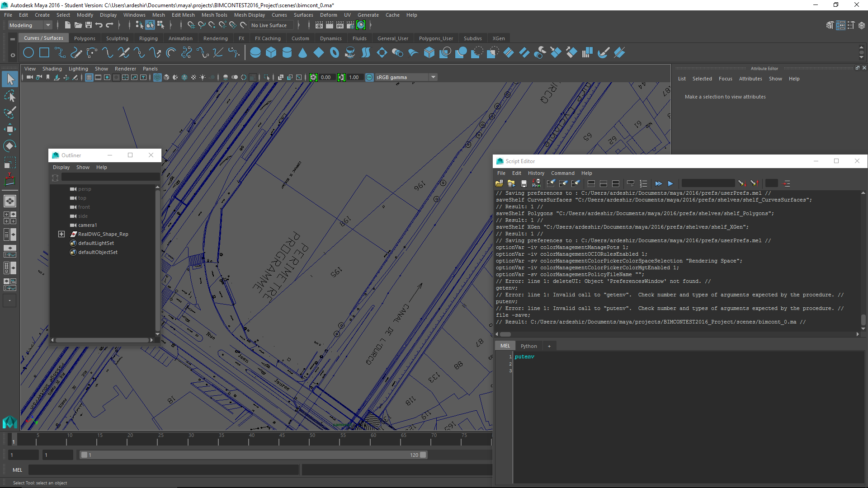Select the NURBS circle shelf icon
This screenshot has height=488, width=868.
click(28, 53)
